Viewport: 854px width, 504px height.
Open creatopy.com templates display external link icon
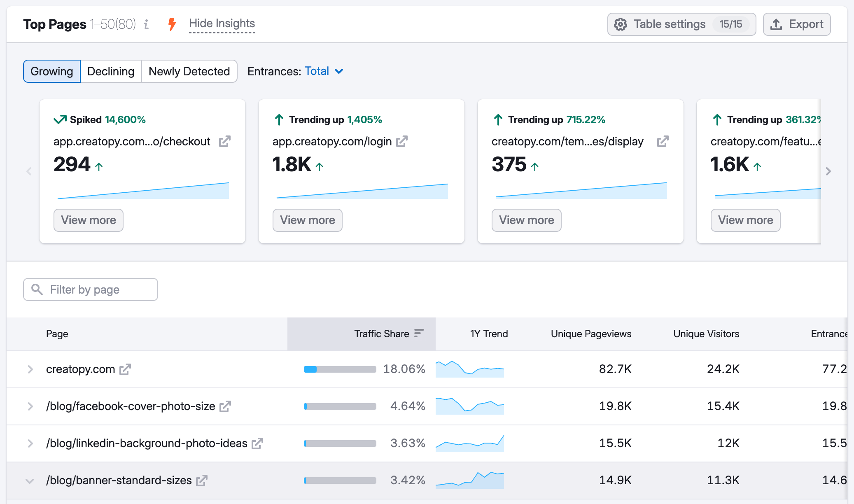(x=663, y=141)
